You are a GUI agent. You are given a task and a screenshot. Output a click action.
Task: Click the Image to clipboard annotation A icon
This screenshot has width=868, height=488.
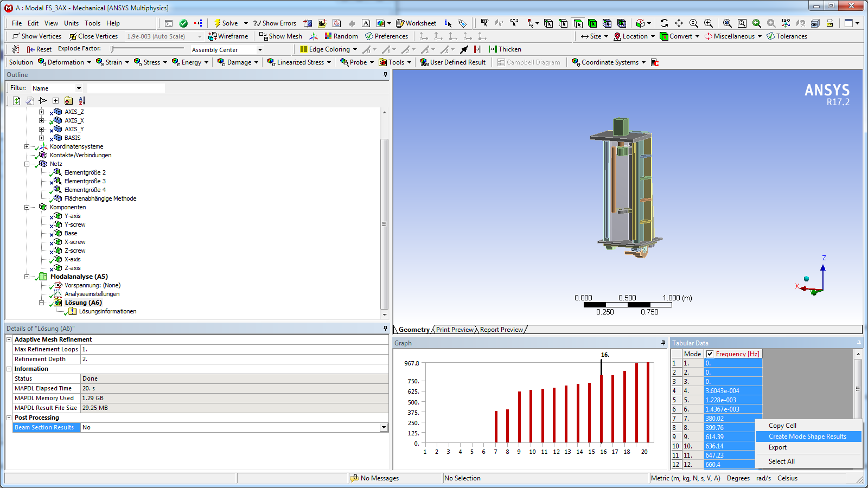pyautogui.click(x=366, y=23)
